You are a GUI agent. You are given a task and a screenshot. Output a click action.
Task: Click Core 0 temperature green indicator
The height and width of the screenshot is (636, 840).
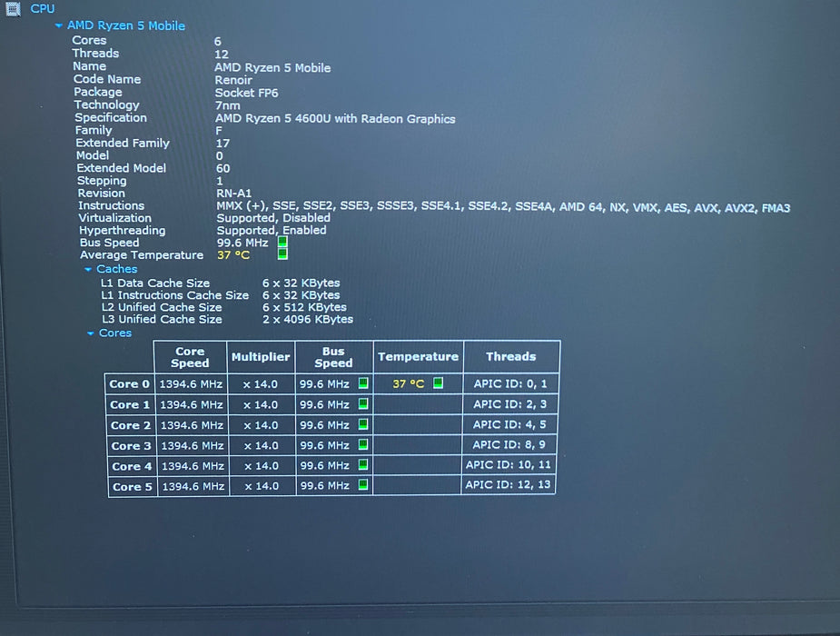tap(438, 383)
